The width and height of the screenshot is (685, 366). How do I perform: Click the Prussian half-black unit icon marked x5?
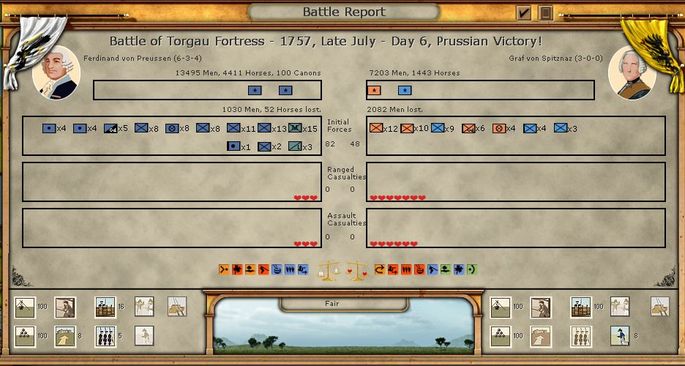pyautogui.click(x=111, y=128)
